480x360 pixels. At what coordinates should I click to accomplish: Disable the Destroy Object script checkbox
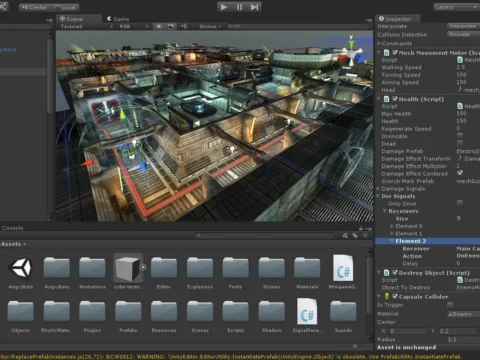point(395,273)
